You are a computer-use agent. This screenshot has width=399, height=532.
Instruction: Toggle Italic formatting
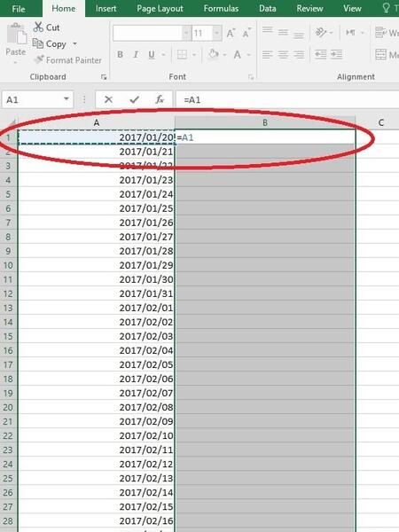point(136,54)
